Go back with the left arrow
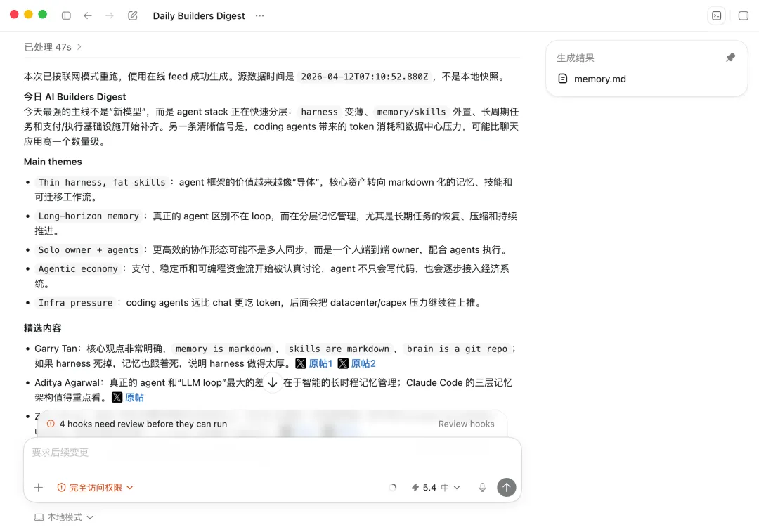 pyautogui.click(x=88, y=15)
